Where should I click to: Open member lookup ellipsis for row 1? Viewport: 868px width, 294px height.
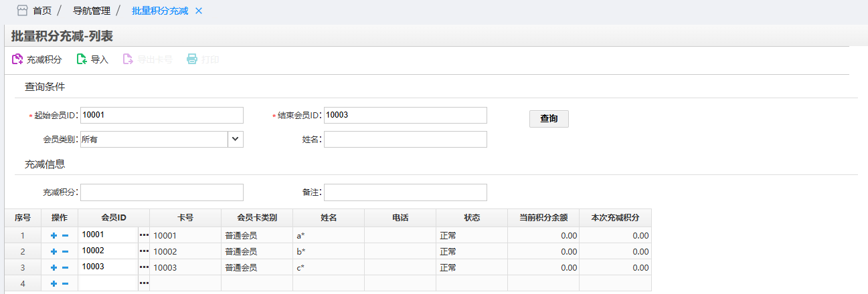click(x=143, y=235)
